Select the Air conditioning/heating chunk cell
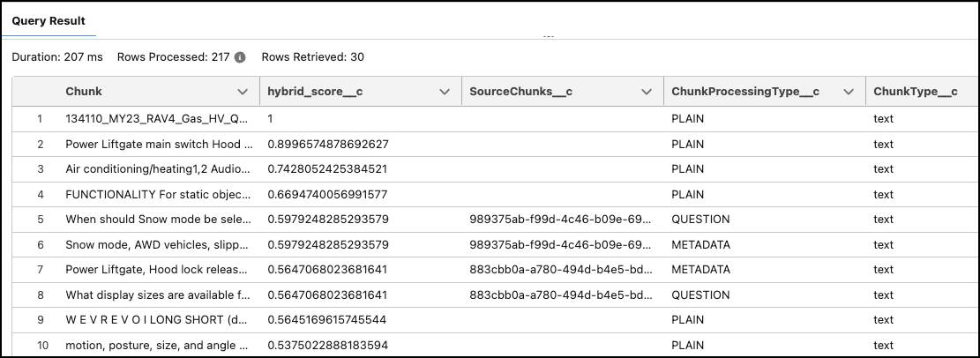 [160, 169]
